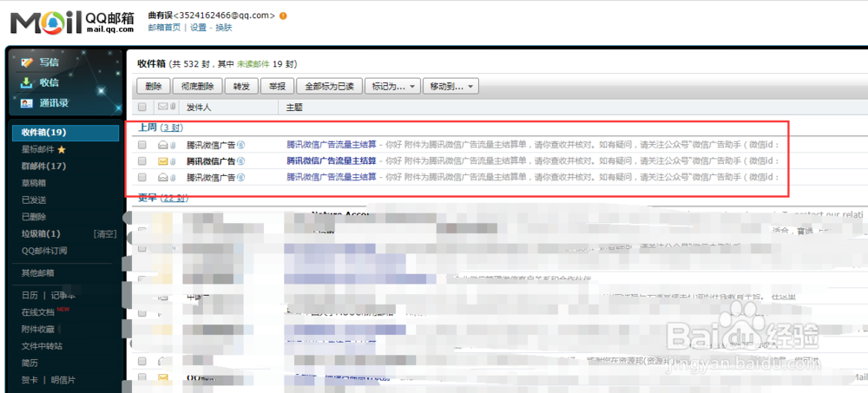This screenshot has height=393, width=868.
Task: Click the paperclip icon in the list header
Action: pyautogui.click(x=173, y=107)
